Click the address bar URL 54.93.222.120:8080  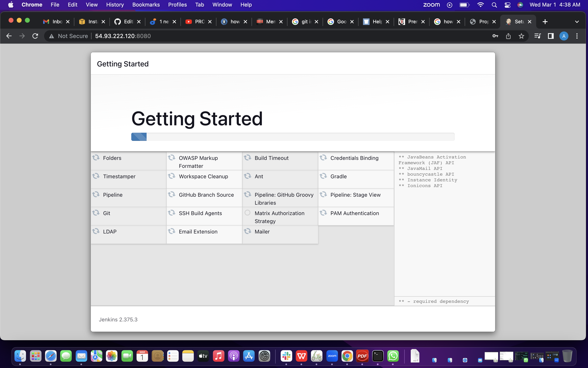[123, 36]
